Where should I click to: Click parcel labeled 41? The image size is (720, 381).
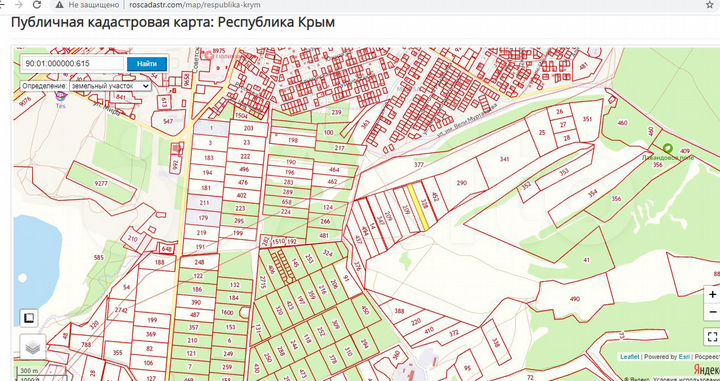click(586, 260)
